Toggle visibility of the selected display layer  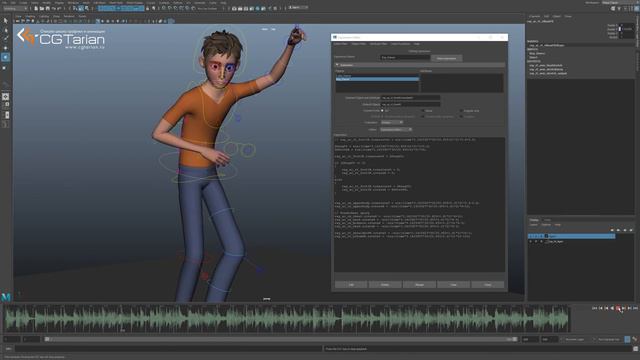531,236
